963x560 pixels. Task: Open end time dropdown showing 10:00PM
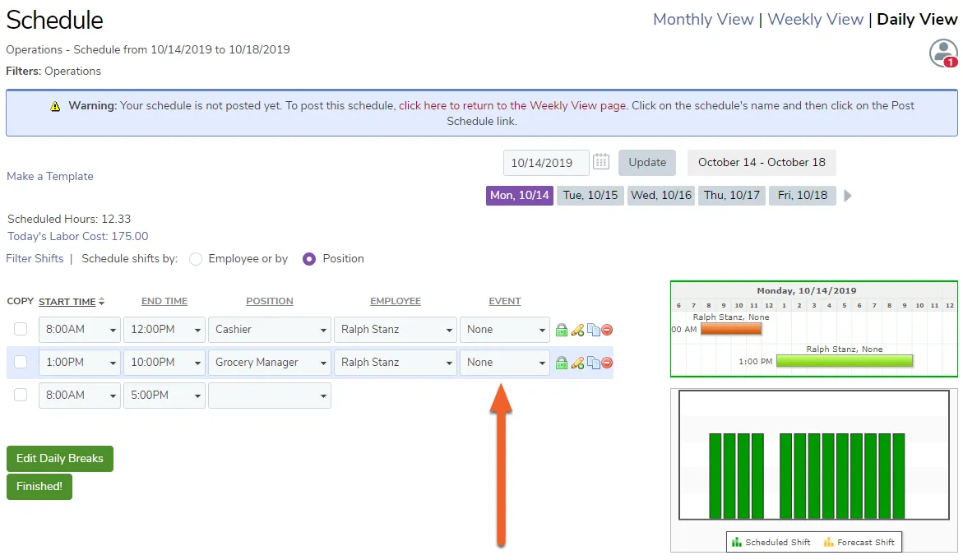click(164, 363)
